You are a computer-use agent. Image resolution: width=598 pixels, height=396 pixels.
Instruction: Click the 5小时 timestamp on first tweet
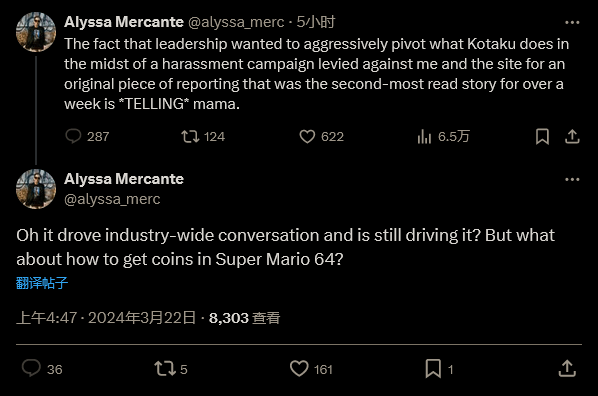(316, 22)
